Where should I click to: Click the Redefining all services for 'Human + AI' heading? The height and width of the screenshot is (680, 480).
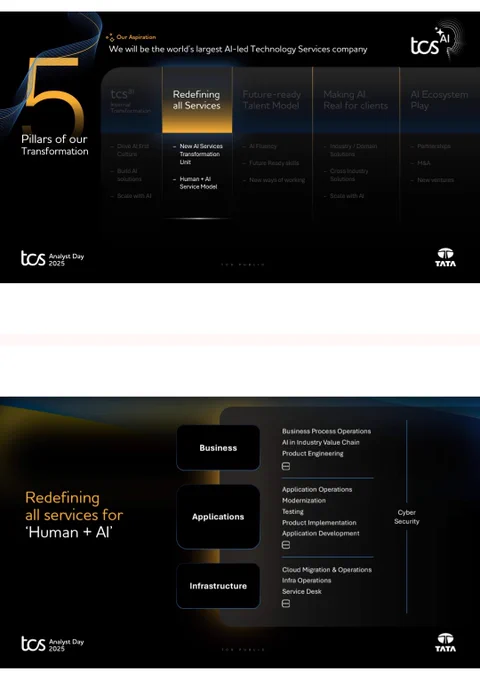click(74, 515)
